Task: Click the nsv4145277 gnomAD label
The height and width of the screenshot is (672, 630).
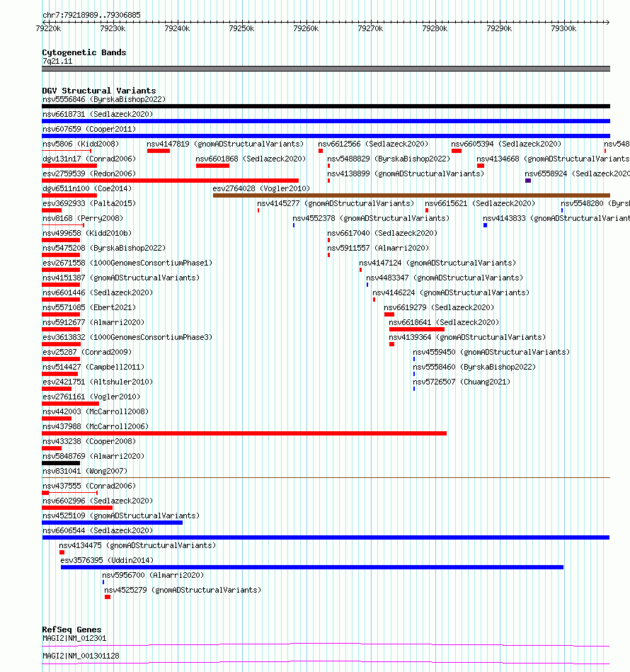Action: point(336,203)
